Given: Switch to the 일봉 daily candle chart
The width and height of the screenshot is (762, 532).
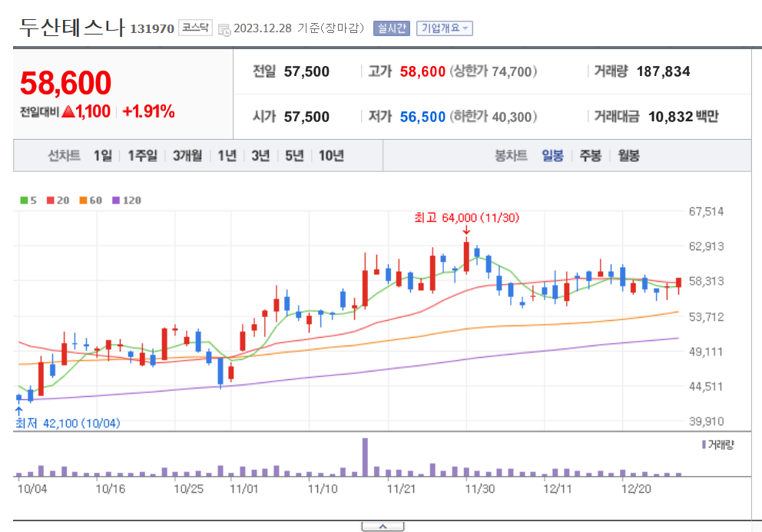Looking at the screenshot, I should point(552,156).
